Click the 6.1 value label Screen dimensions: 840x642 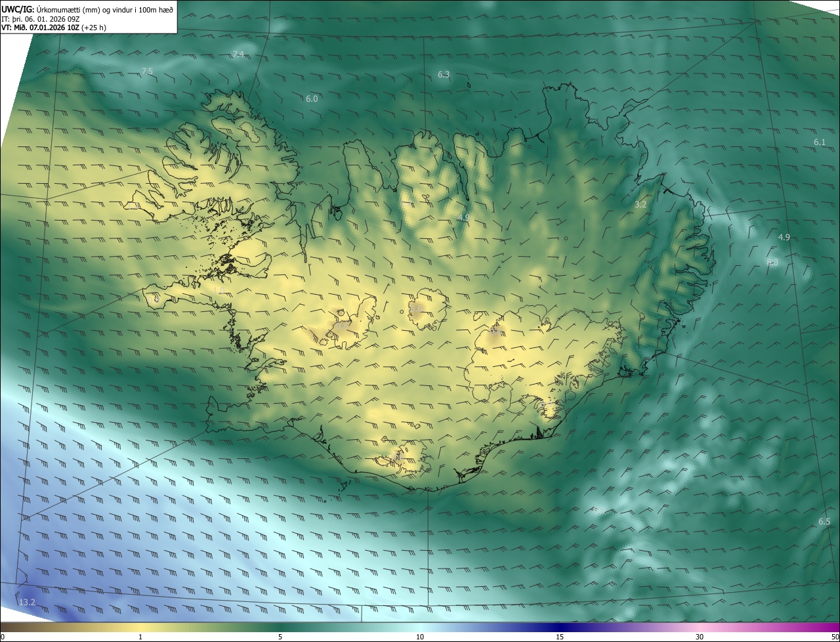click(x=820, y=142)
